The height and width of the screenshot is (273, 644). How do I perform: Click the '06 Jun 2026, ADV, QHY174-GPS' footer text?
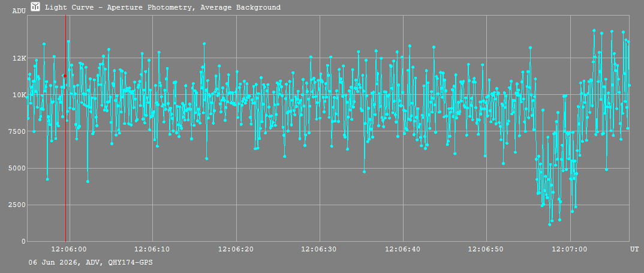tap(91, 262)
